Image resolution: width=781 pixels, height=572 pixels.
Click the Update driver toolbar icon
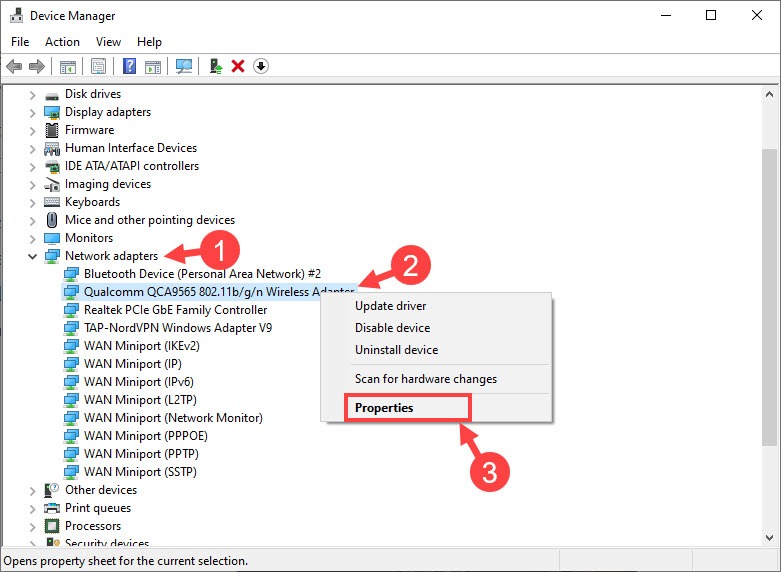215,67
